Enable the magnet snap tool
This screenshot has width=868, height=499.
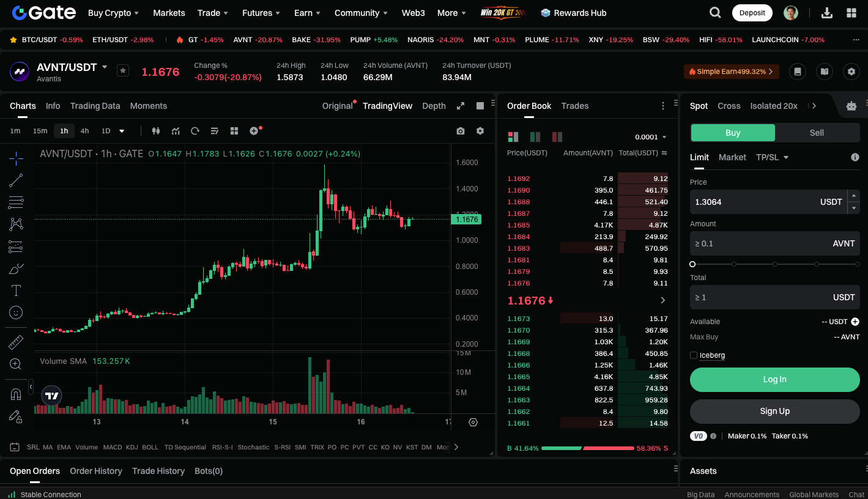[15, 393]
